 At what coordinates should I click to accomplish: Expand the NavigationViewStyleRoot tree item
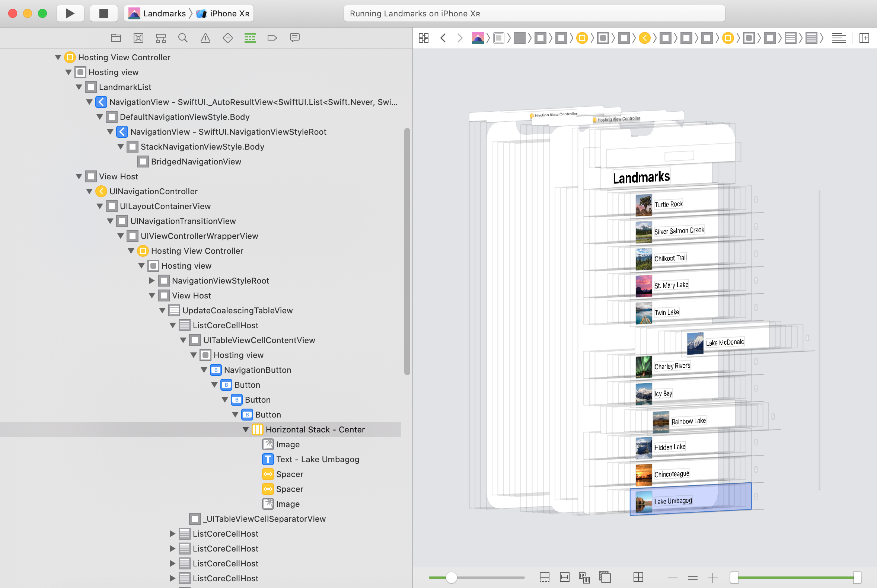pos(152,281)
